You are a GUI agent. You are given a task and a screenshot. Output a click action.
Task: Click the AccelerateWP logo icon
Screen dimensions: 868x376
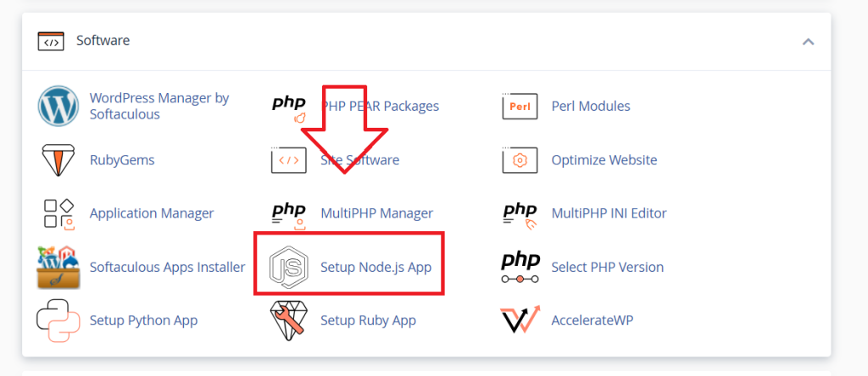coord(520,319)
